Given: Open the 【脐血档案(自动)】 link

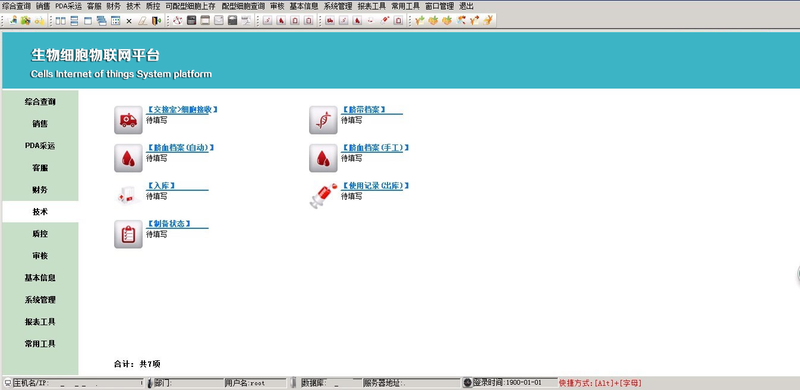Looking at the screenshot, I should [x=180, y=148].
